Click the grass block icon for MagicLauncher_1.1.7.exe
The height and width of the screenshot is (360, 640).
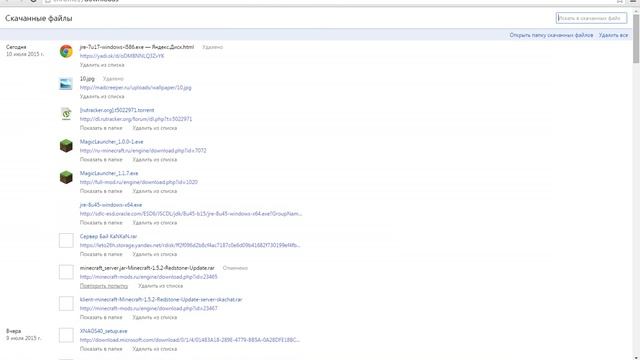click(x=66, y=177)
